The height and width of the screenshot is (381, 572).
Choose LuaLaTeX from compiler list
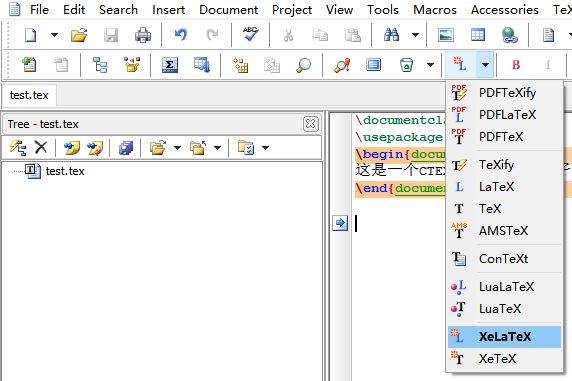[x=505, y=286]
